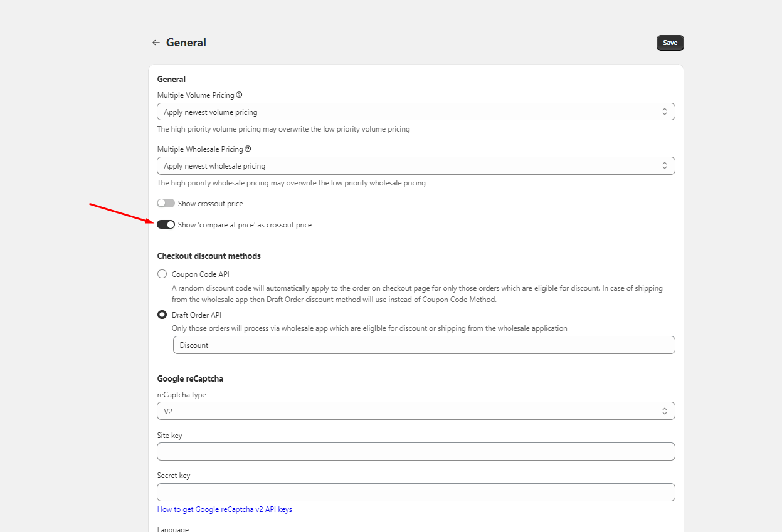Click the 'Coupon Code API' label text
This screenshot has height=532, width=782.
coord(201,274)
